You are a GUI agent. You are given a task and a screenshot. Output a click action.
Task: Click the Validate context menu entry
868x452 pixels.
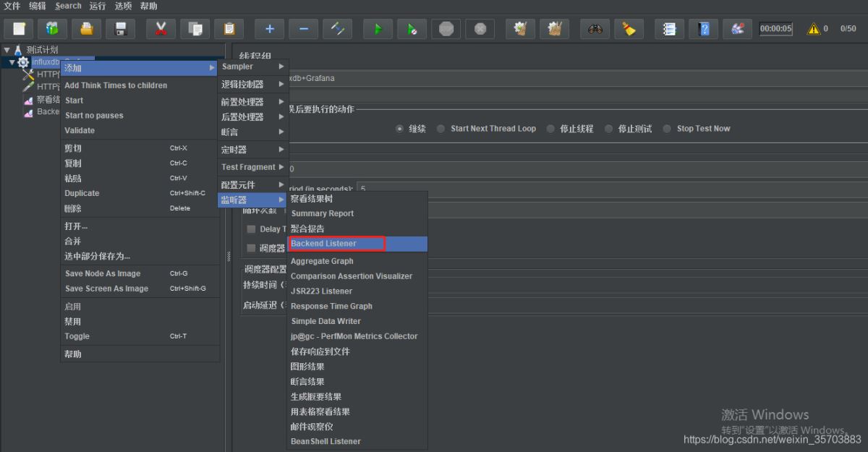pos(80,131)
